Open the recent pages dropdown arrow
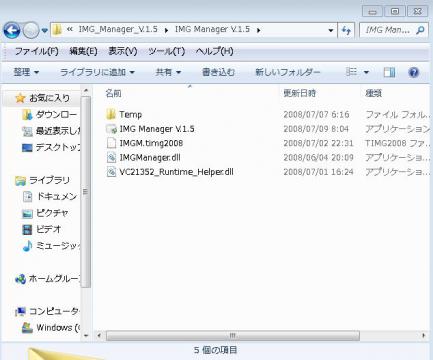The width and height of the screenshot is (433, 360). click(x=45, y=31)
